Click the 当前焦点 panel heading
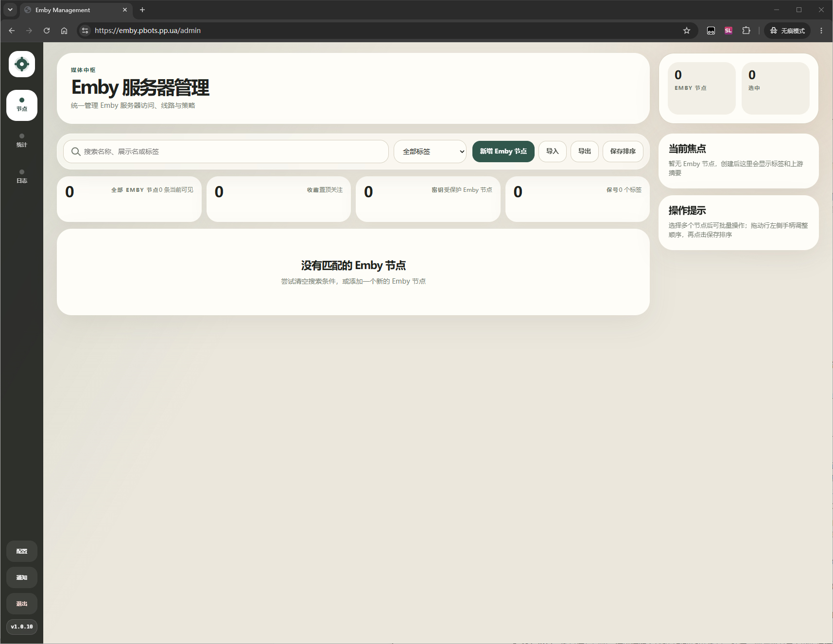Viewport: 833px width, 644px height. (x=687, y=149)
